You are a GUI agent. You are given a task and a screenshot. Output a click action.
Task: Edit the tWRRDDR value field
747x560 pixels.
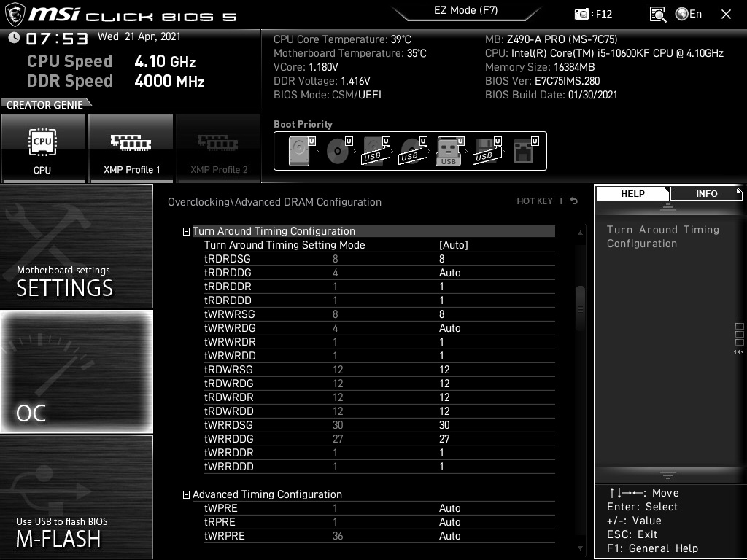(x=441, y=452)
